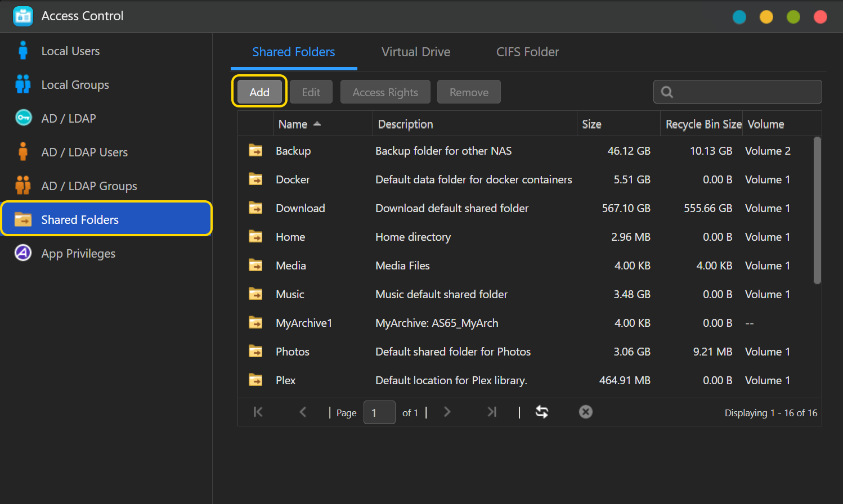The width and height of the screenshot is (843, 504).
Task: Click the Backup folder icon
Action: (255, 151)
